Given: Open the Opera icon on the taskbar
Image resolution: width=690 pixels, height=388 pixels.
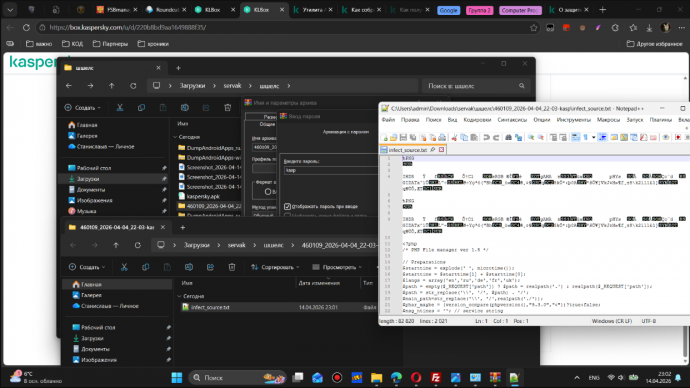Looking at the screenshot, I should pyautogui.click(x=416, y=377).
